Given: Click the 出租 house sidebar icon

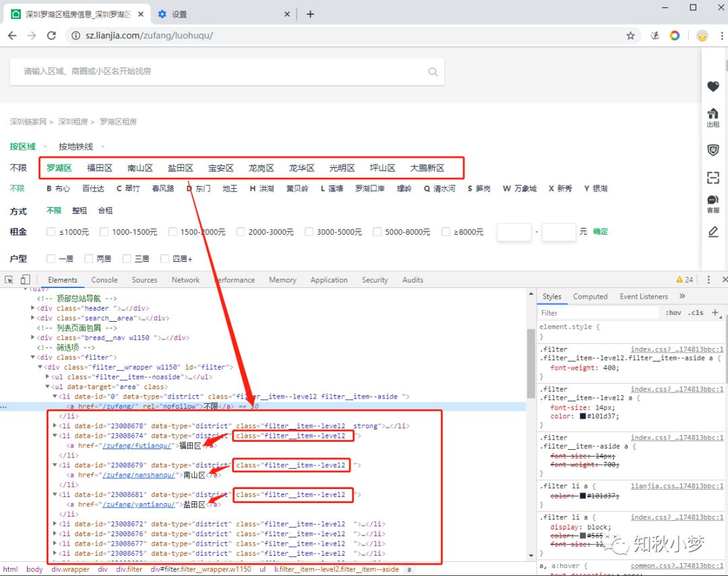Looking at the screenshot, I should pos(713,117).
